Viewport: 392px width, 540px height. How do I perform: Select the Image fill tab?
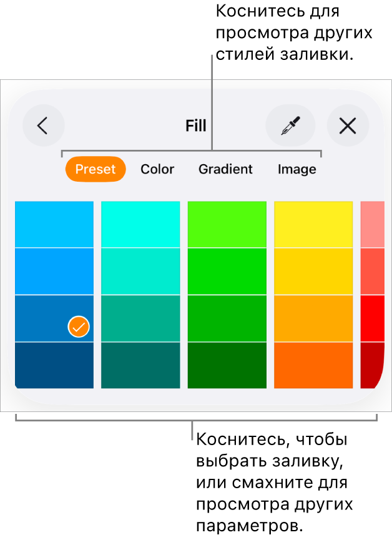click(296, 169)
